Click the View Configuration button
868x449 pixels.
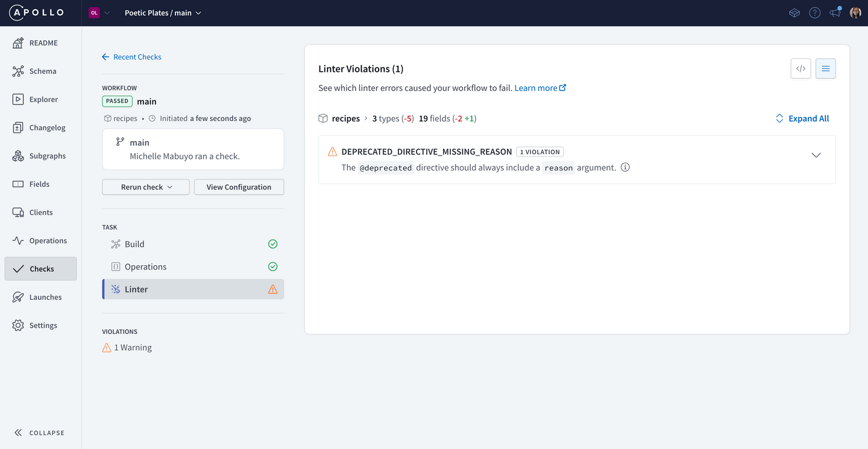point(239,187)
